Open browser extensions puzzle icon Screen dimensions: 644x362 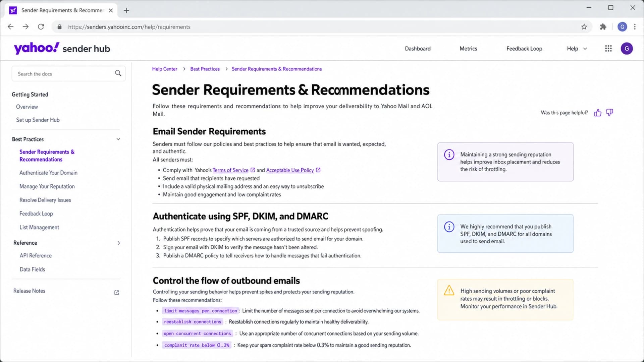pos(603,27)
